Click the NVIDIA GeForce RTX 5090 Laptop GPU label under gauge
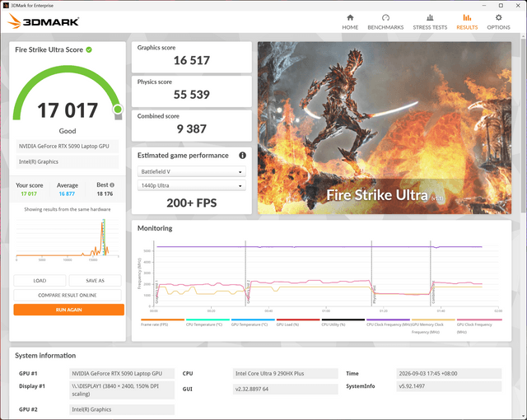 68,146
